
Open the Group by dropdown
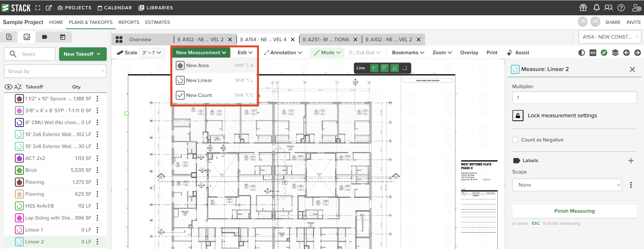click(55, 71)
